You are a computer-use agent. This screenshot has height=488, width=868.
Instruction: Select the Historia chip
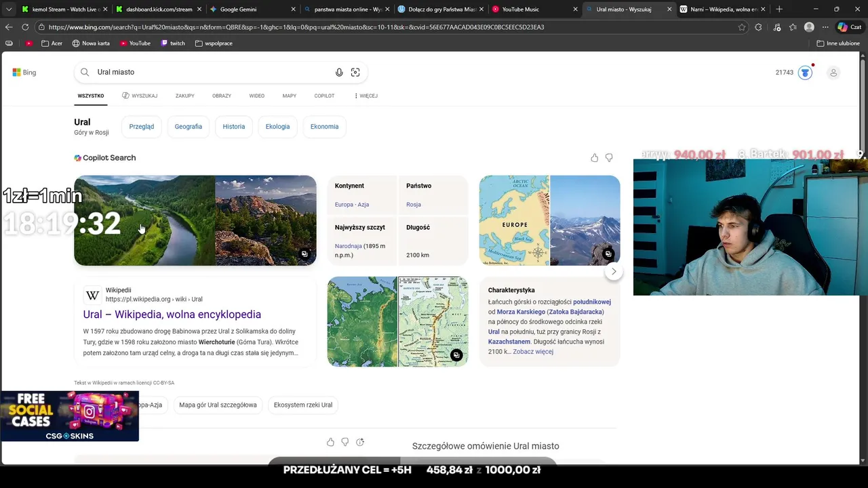(x=234, y=127)
